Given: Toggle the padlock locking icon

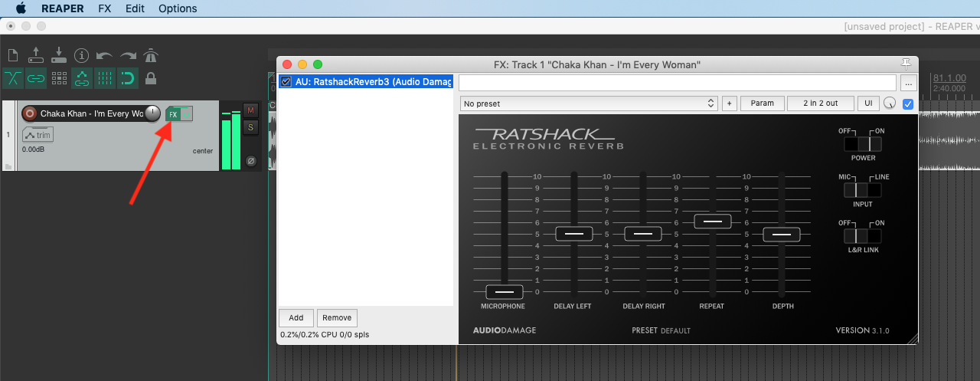Looking at the screenshot, I should tap(151, 77).
